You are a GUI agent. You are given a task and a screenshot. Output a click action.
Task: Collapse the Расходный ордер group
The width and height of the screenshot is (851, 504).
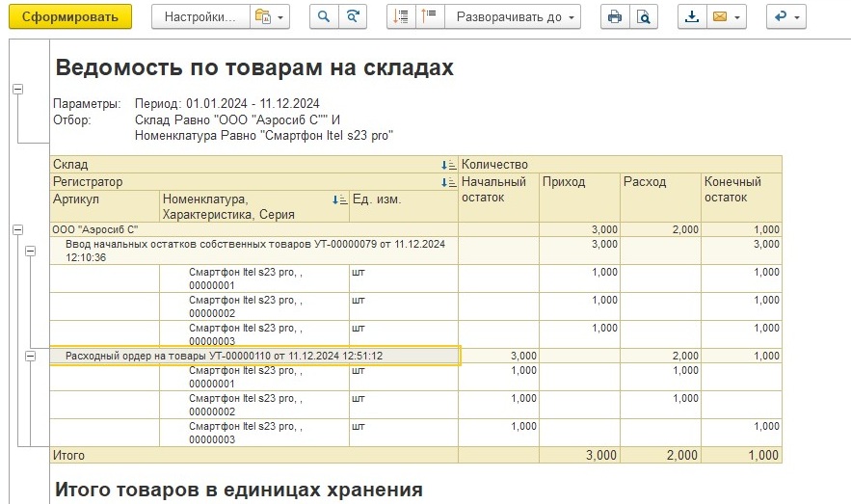31,356
